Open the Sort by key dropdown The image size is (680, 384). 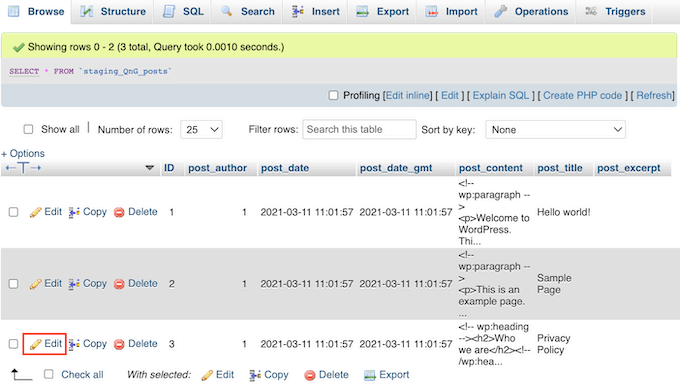pos(556,129)
